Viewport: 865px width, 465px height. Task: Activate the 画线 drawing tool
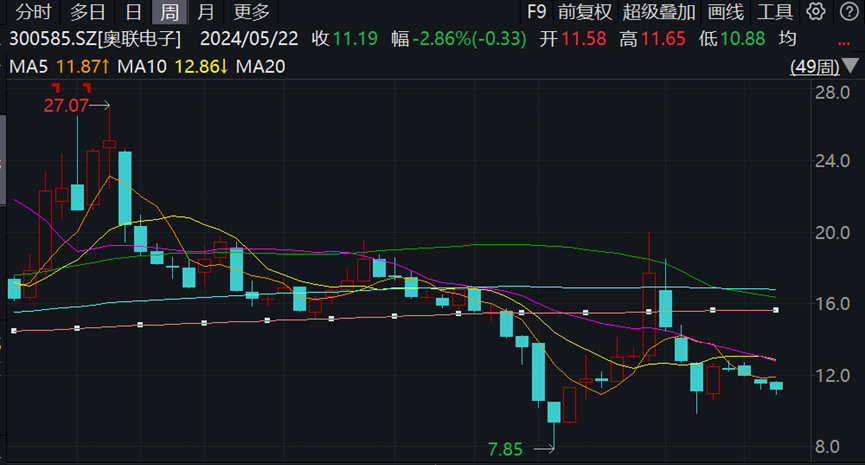click(x=726, y=12)
